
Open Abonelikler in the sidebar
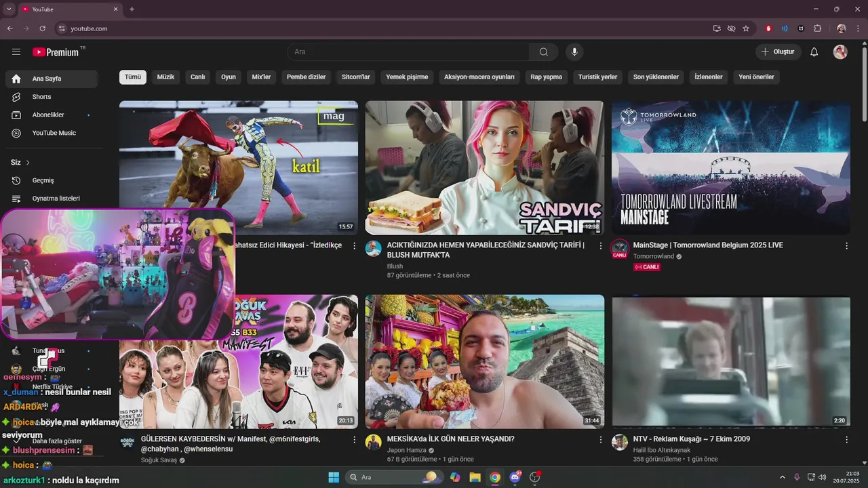click(x=52, y=115)
